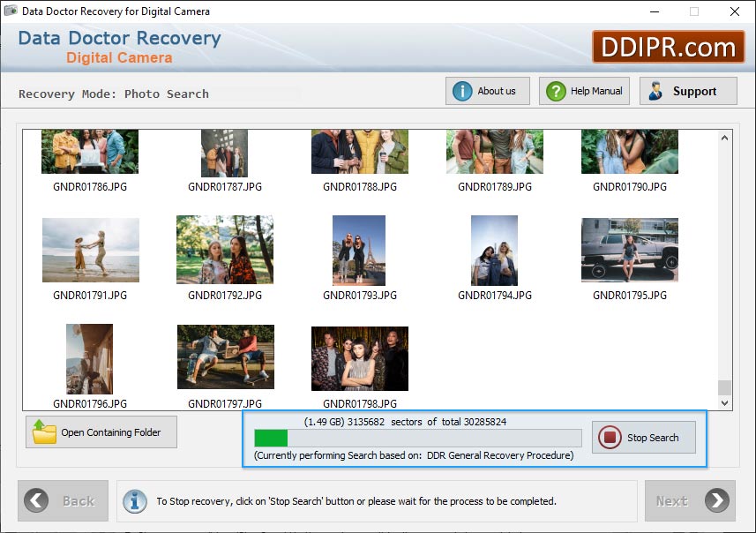Select the GNDR01790.JPG thumbnail image
Image resolution: width=756 pixels, height=533 pixels.
coord(630,152)
